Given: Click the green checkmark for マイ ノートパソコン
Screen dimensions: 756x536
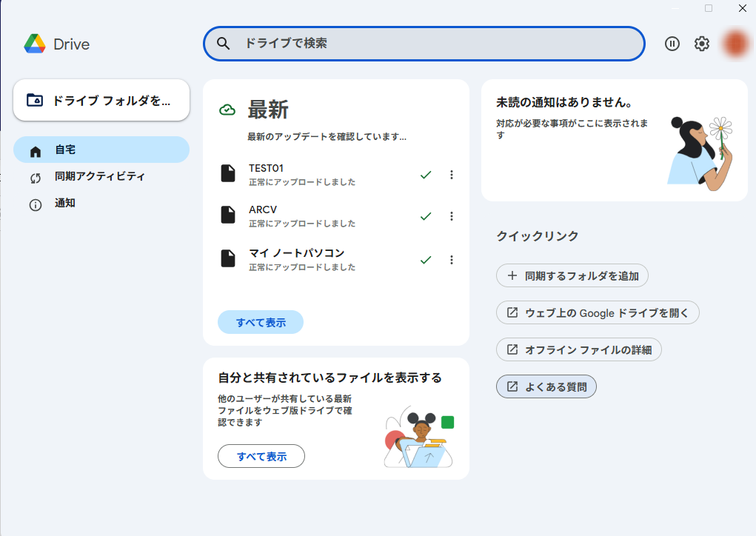Looking at the screenshot, I should (x=426, y=260).
